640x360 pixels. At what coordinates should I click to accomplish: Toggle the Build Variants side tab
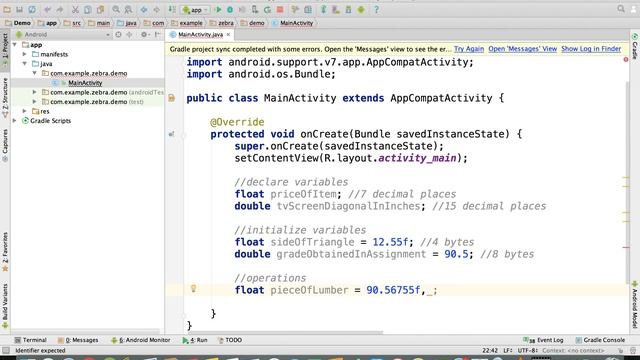[5, 306]
